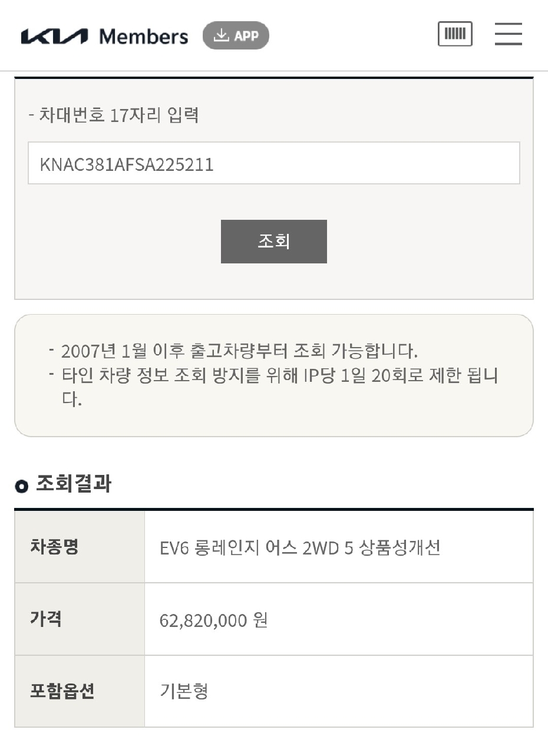Select the 조회결과 section heading
548x756 pixels.
74,484
